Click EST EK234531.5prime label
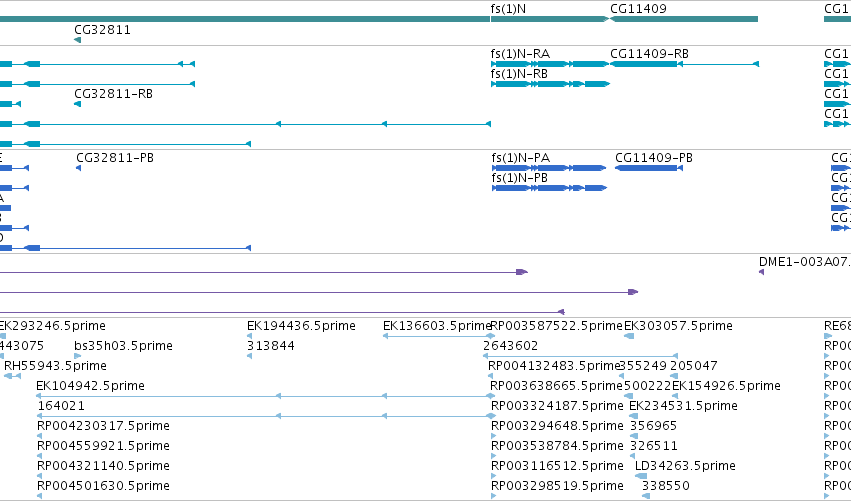 pos(683,406)
